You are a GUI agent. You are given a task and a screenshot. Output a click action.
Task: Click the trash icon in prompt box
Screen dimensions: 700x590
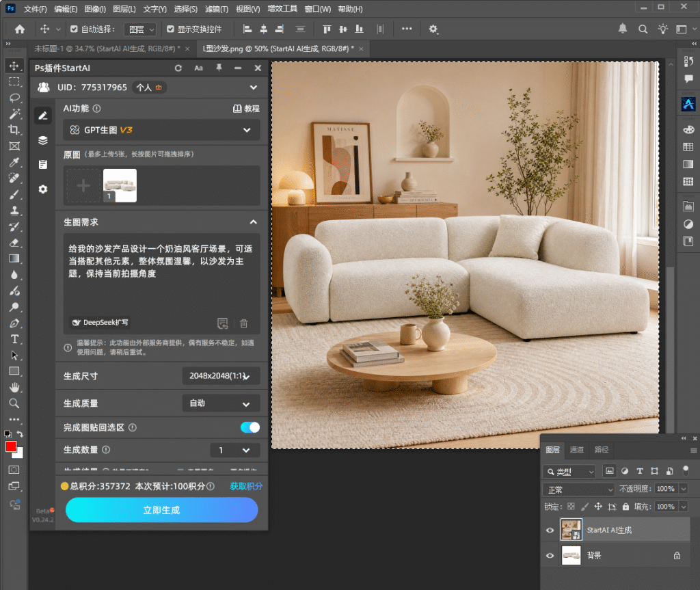point(244,323)
